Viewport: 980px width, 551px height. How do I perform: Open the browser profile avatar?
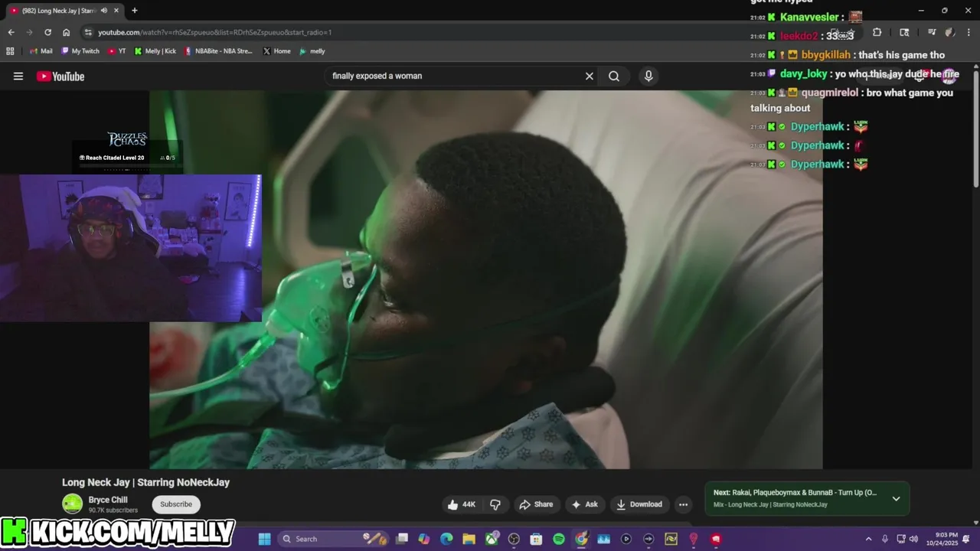(x=949, y=32)
